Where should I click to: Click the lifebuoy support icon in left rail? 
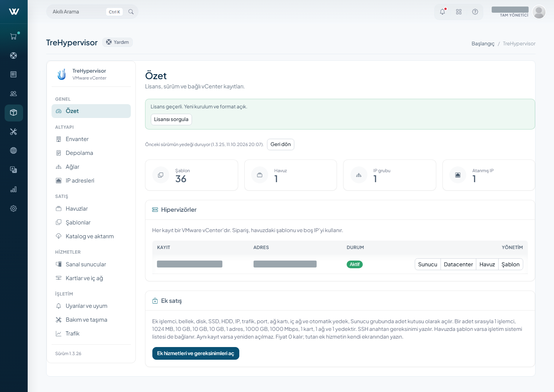pyautogui.click(x=13, y=55)
